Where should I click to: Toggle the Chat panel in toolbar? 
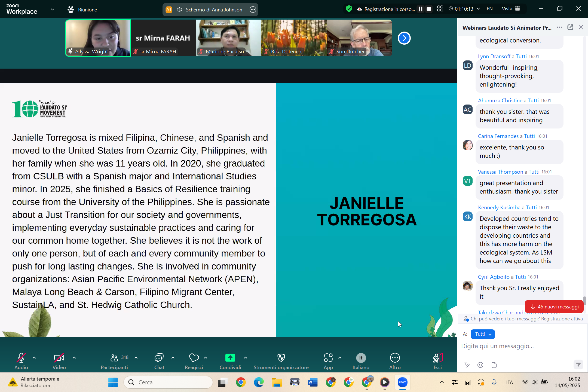point(159,358)
